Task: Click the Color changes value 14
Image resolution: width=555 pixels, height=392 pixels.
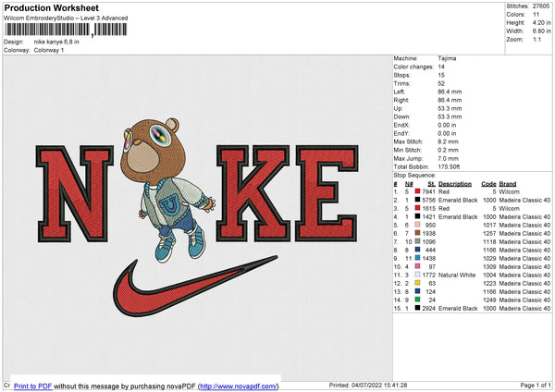Action: [x=441, y=67]
